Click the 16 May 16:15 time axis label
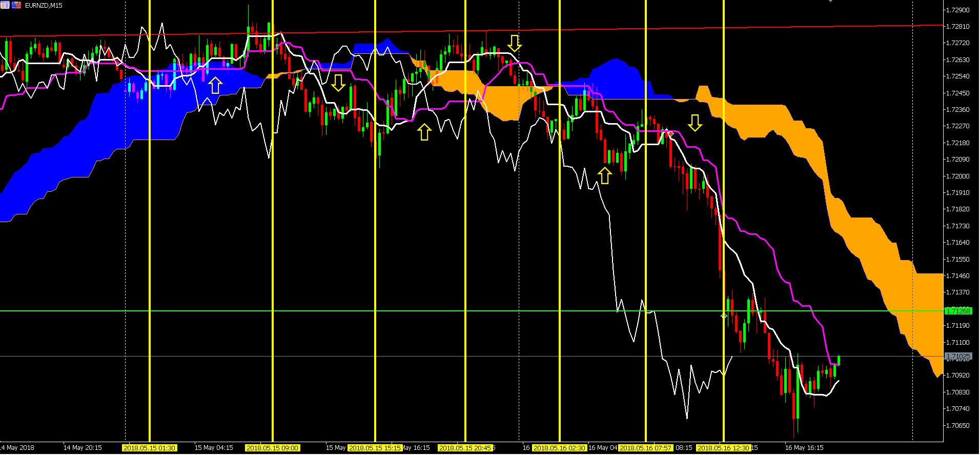 pyautogui.click(x=804, y=448)
